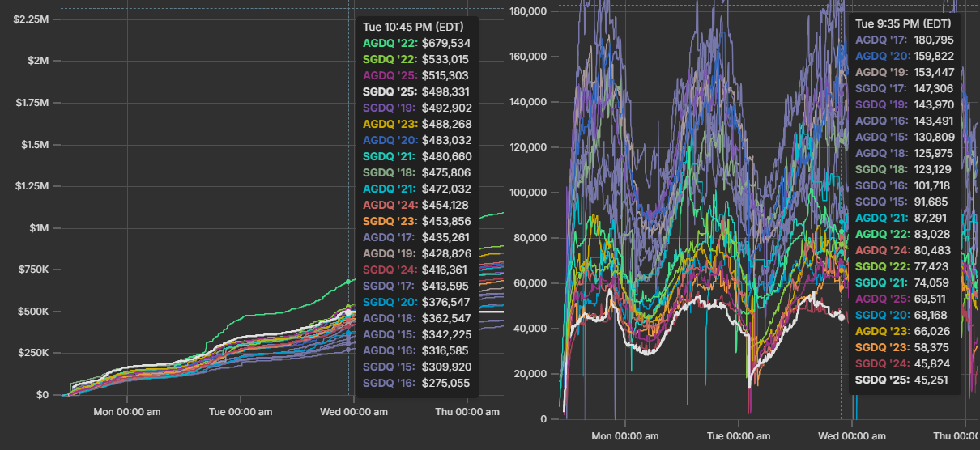Viewport: 980px width, 450px height.
Task: Select the SGDQ '18 123,129 viewers row
Action: click(905, 169)
